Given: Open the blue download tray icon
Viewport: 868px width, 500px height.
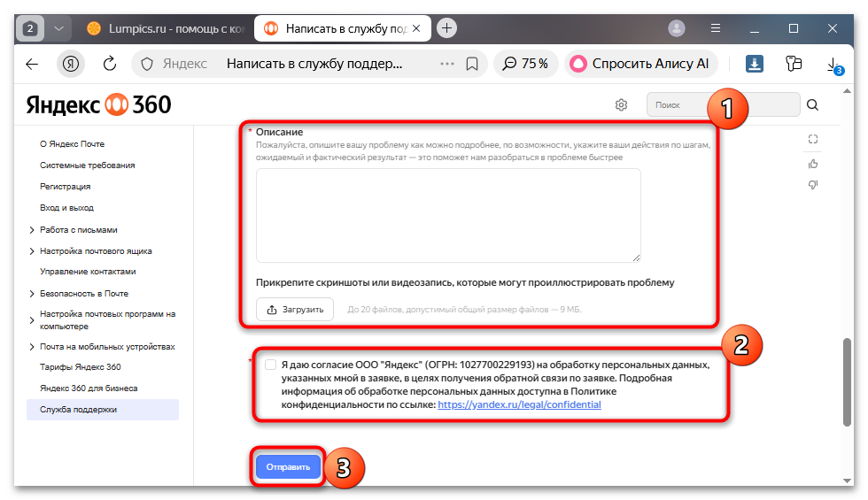Looking at the screenshot, I should pyautogui.click(x=754, y=64).
